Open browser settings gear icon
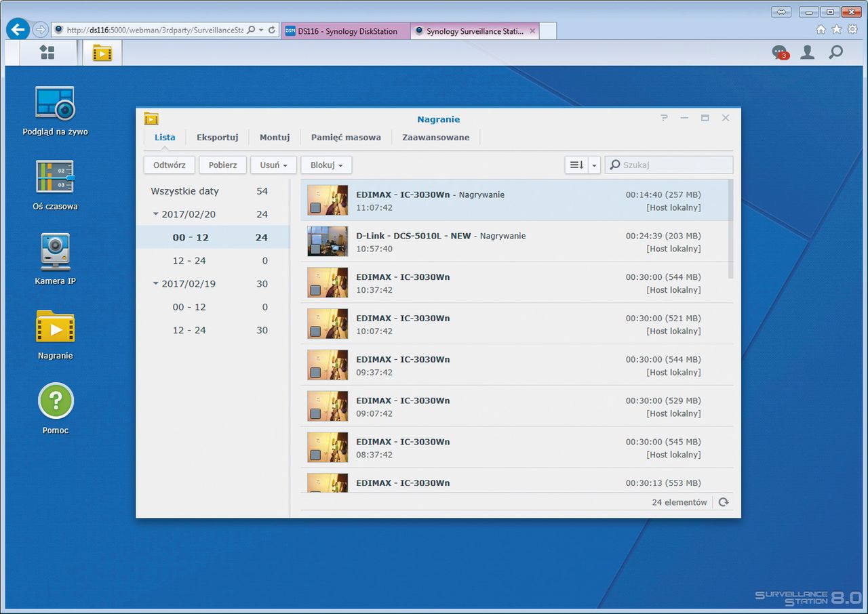 [x=852, y=30]
